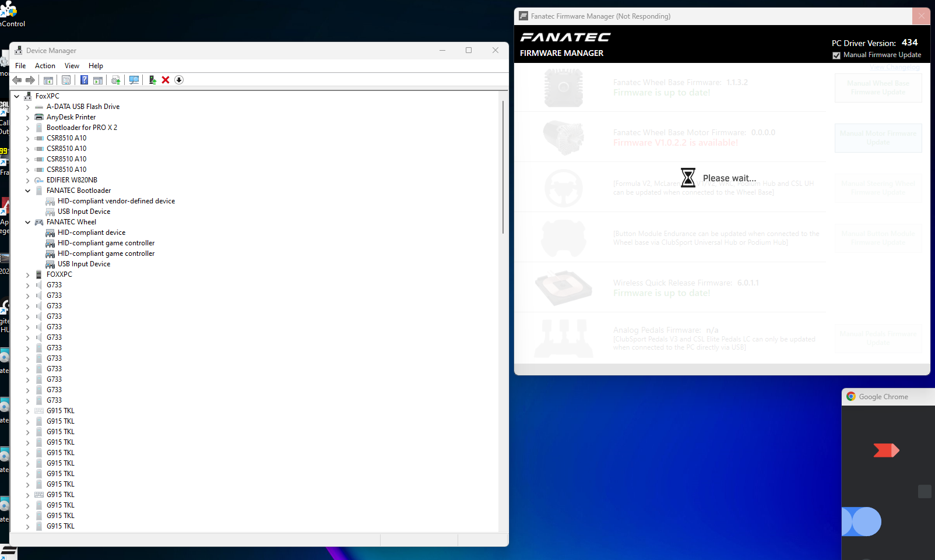The height and width of the screenshot is (560, 935).
Task: Click Manual Wheel Base Firmware Update button
Action: coord(878,87)
